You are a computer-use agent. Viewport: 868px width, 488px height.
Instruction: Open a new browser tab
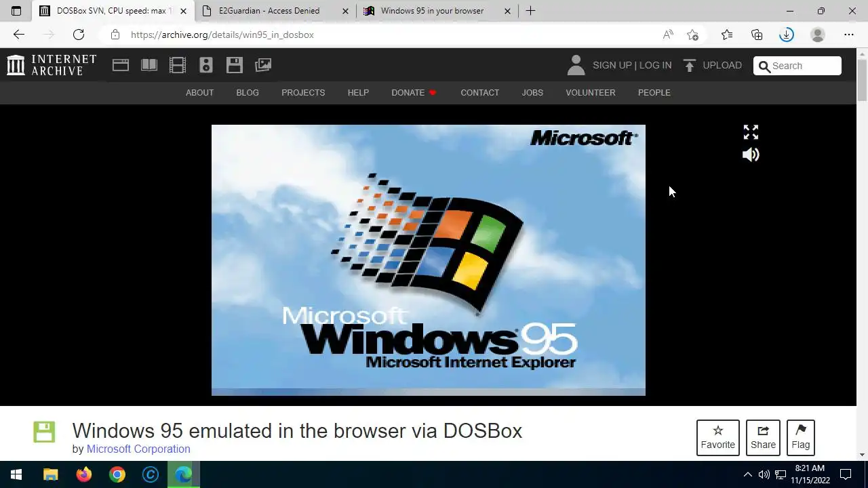531,11
